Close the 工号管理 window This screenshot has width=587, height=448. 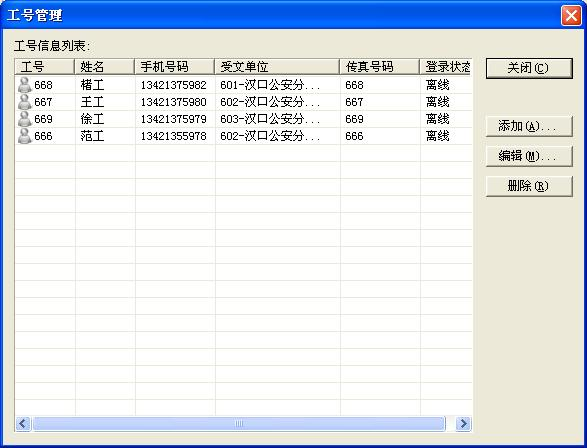point(571,16)
